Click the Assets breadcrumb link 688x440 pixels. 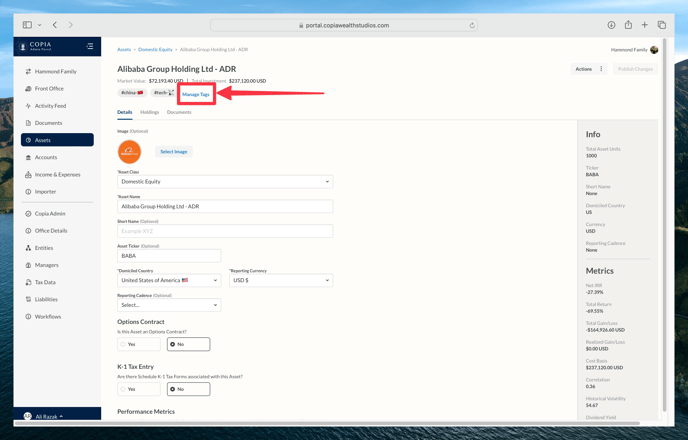[x=124, y=50]
